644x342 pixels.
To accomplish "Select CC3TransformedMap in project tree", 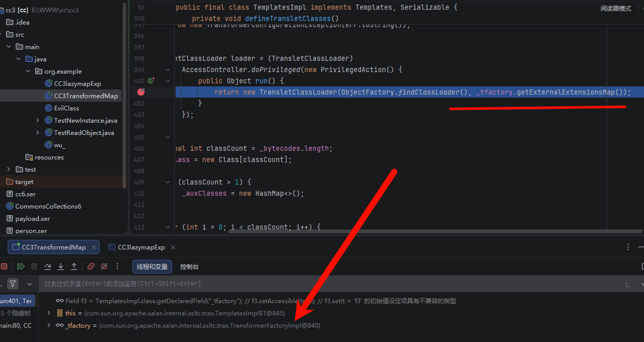I will pyautogui.click(x=85, y=96).
